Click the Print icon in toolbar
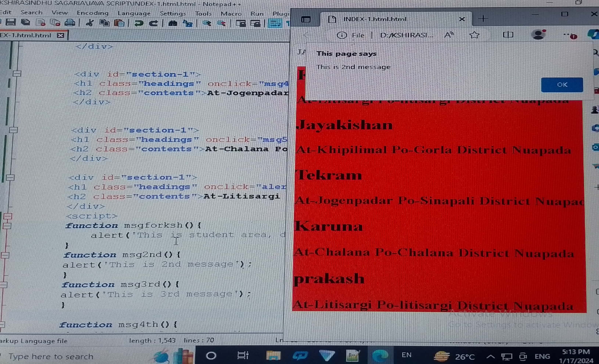Screen dimensions: 599x364 tap(69, 23)
